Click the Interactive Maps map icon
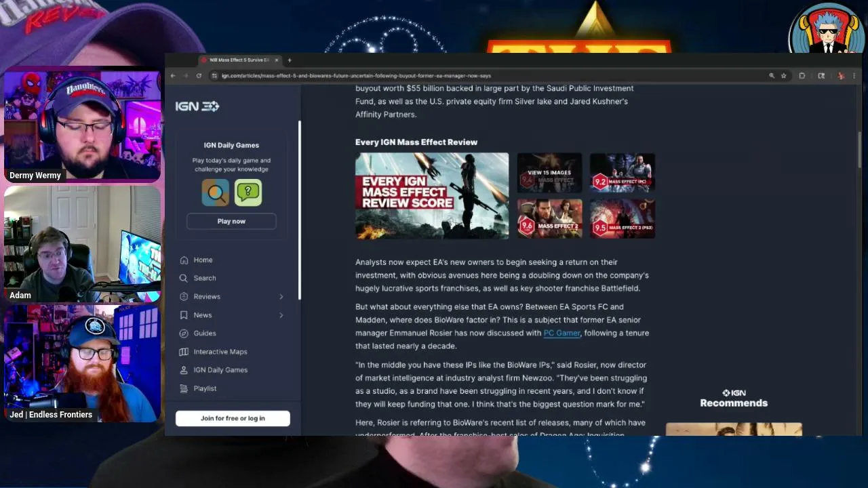Image resolution: width=868 pixels, height=488 pixels. [184, 352]
